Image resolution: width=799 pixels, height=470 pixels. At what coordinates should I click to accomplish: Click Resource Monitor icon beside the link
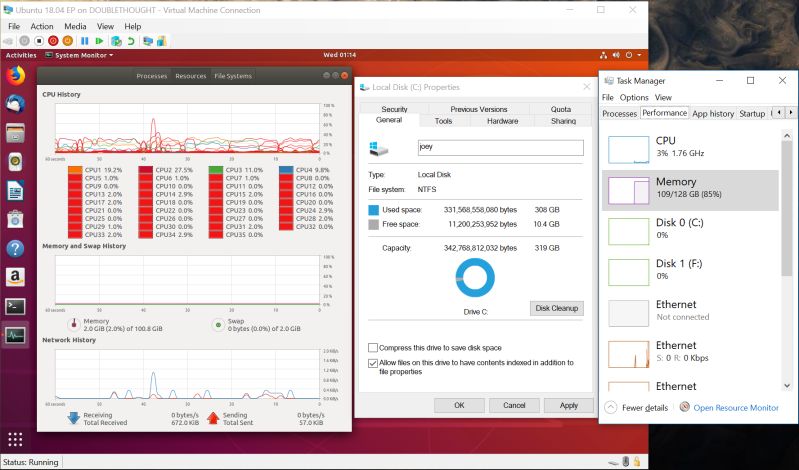click(684, 407)
